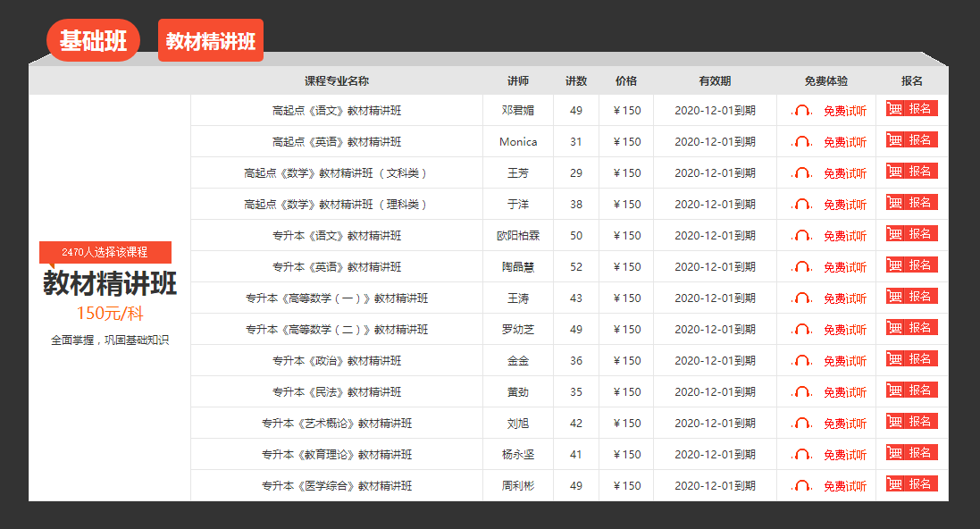Screen dimensions: 980x529
Task: Try 免费试听 for 教育理论 course
Action: tap(845, 455)
